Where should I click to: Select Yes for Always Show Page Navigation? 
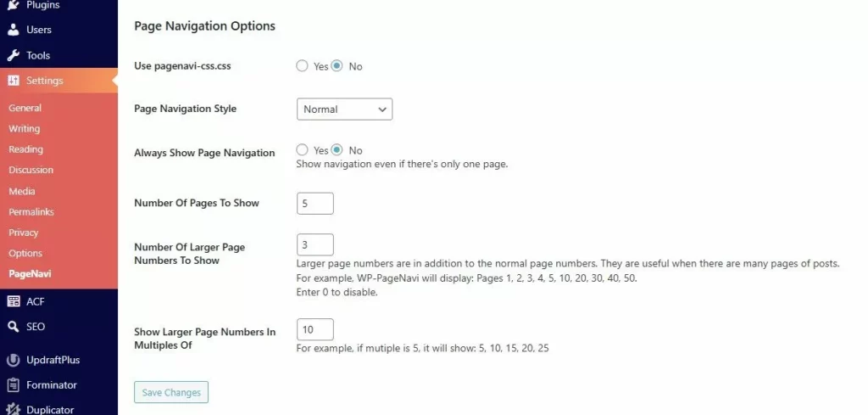click(x=303, y=150)
